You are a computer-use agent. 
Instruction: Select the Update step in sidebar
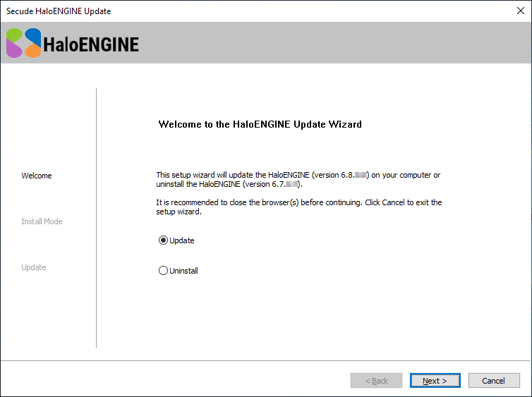[34, 267]
